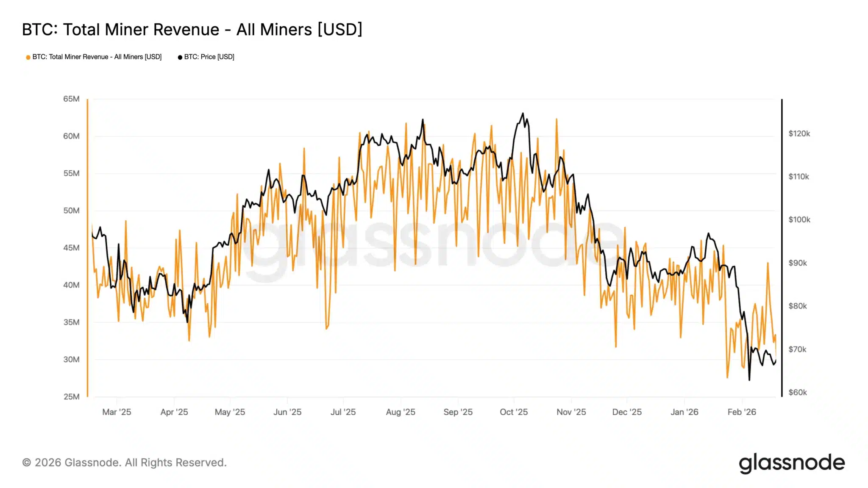Click the Jul '25 axis label
This screenshot has height=488, width=868.
point(343,412)
